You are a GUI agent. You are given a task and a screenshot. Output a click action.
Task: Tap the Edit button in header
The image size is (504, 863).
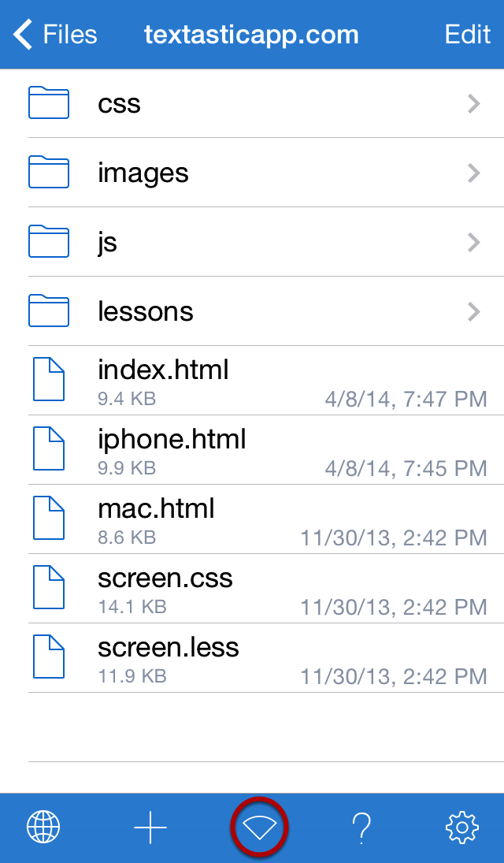pyautogui.click(x=467, y=34)
